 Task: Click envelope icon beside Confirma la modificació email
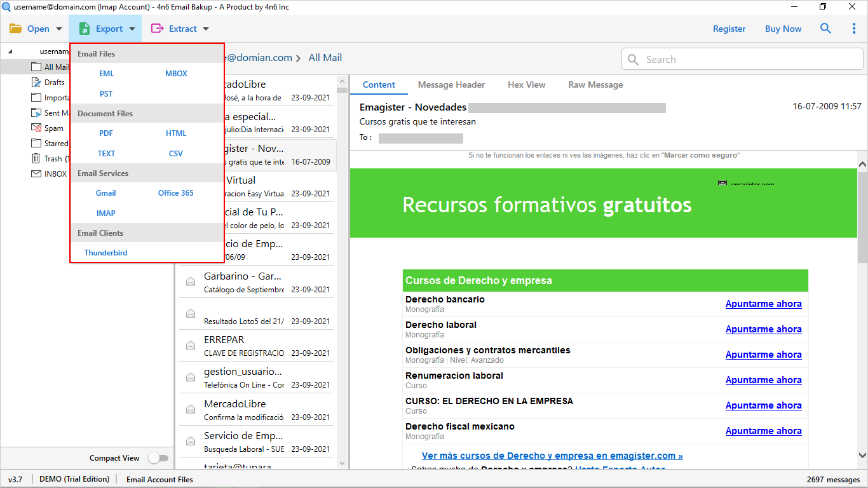190,409
